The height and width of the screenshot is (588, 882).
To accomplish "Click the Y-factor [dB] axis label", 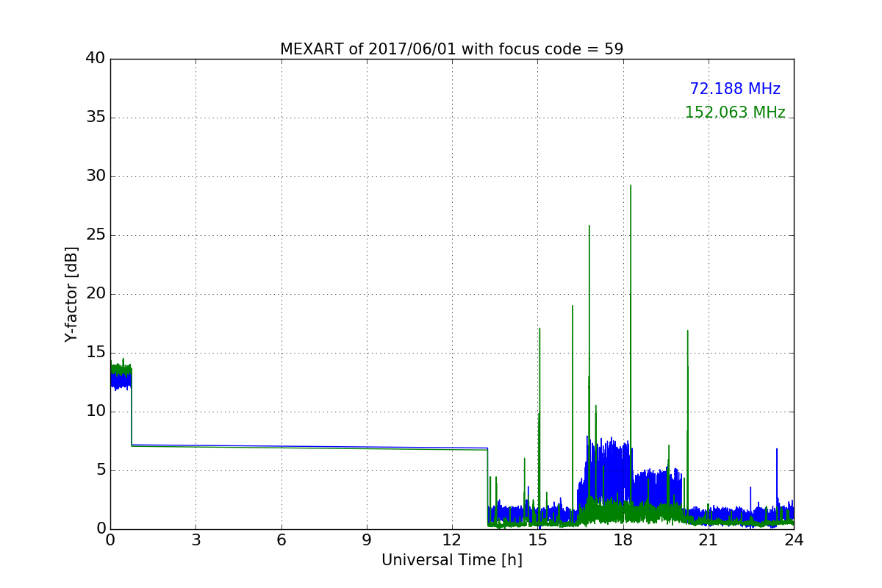I will pyautogui.click(x=71, y=294).
